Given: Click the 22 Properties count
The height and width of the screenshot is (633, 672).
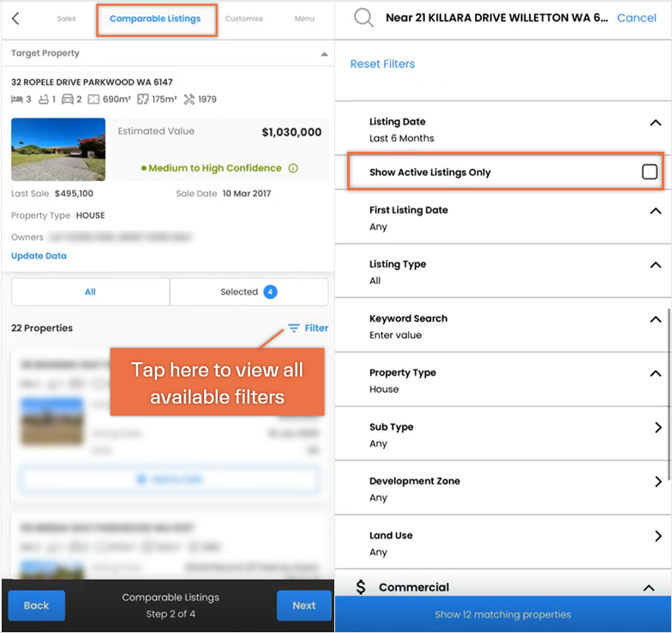Looking at the screenshot, I should 42,328.
